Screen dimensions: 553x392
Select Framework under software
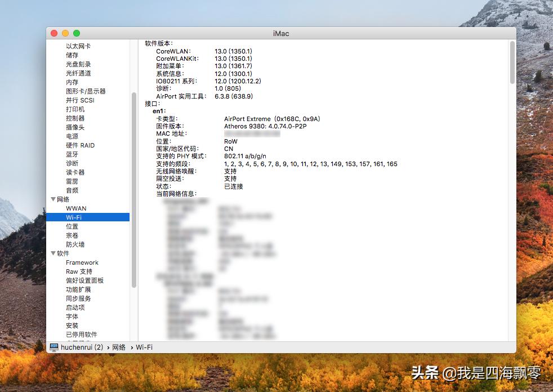tap(82, 262)
